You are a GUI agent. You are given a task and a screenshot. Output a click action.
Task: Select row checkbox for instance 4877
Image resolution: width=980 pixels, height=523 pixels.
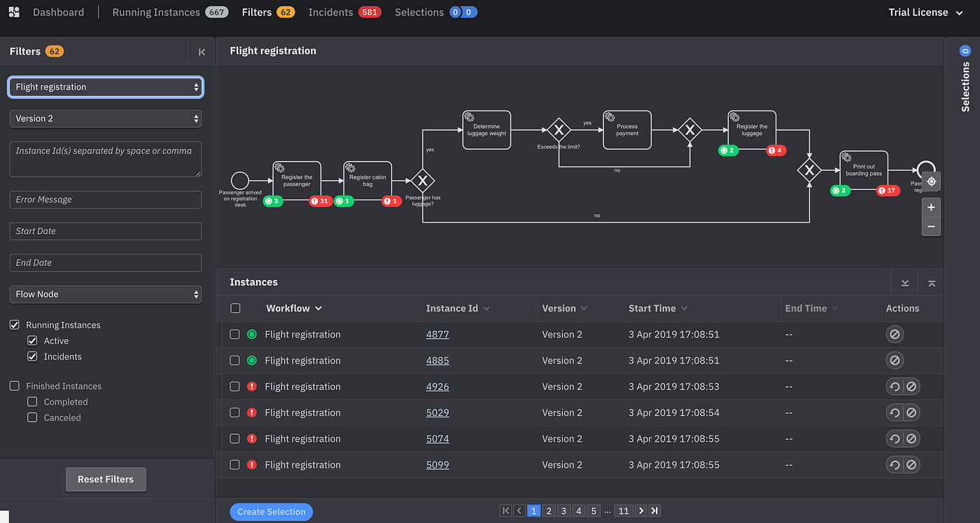tap(235, 335)
